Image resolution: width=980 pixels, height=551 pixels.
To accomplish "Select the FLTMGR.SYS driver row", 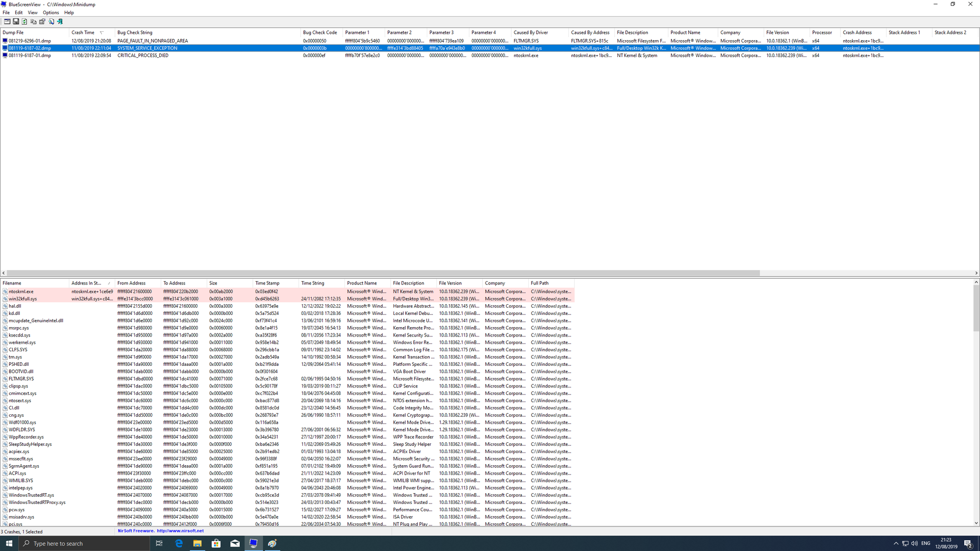I will [x=21, y=379].
